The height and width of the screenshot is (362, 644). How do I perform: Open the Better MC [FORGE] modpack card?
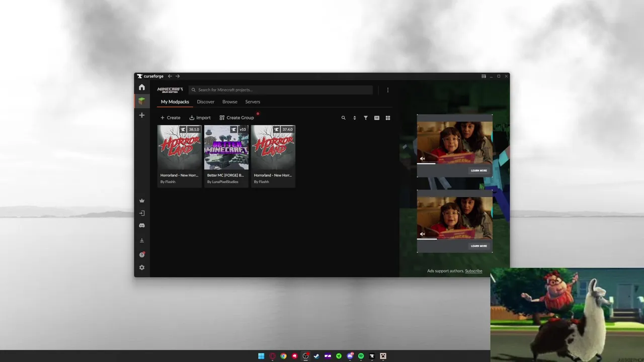226,156
